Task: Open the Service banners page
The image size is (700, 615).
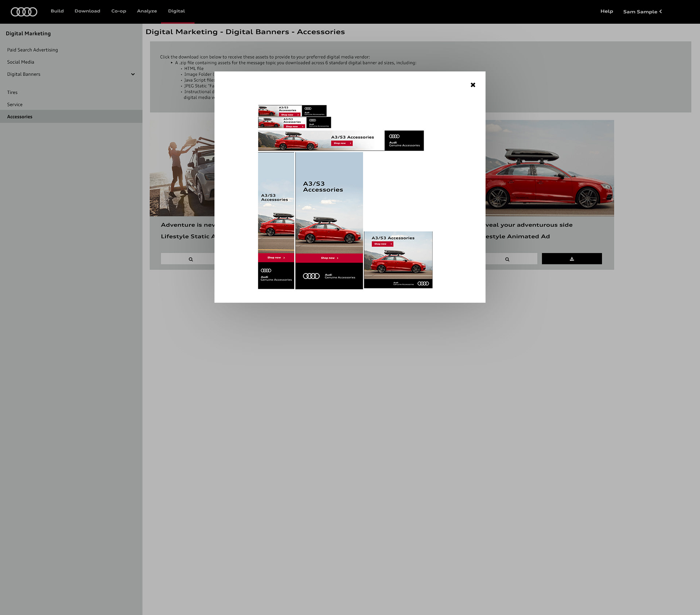Action: click(15, 104)
